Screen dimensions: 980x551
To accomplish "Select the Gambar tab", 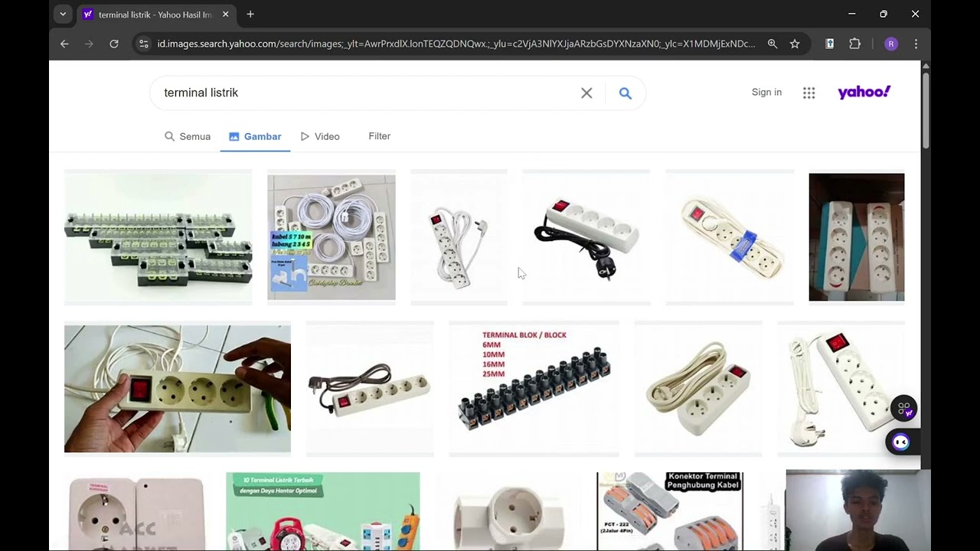I will point(255,136).
